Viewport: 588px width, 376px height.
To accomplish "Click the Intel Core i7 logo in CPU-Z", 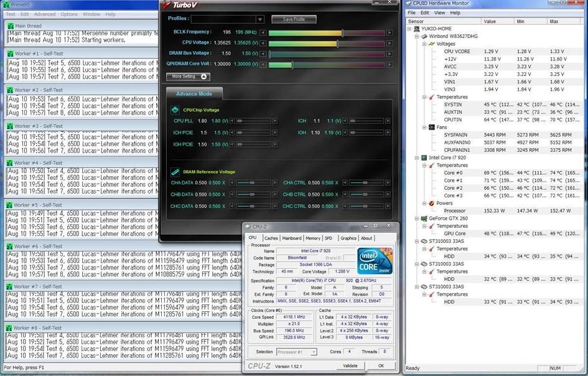I will [375, 261].
